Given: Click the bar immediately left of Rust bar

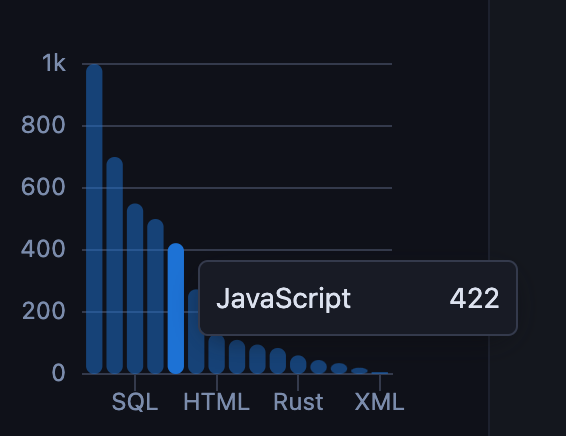Looking at the screenshot, I should 278,361.
